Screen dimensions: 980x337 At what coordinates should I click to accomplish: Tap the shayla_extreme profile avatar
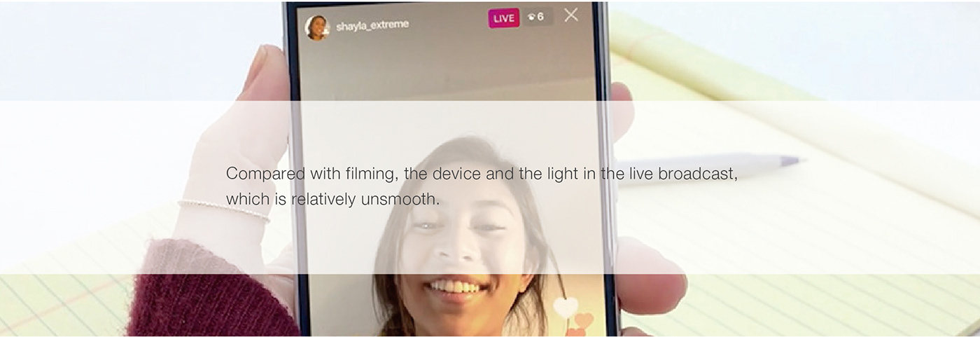pyautogui.click(x=316, y=28)
